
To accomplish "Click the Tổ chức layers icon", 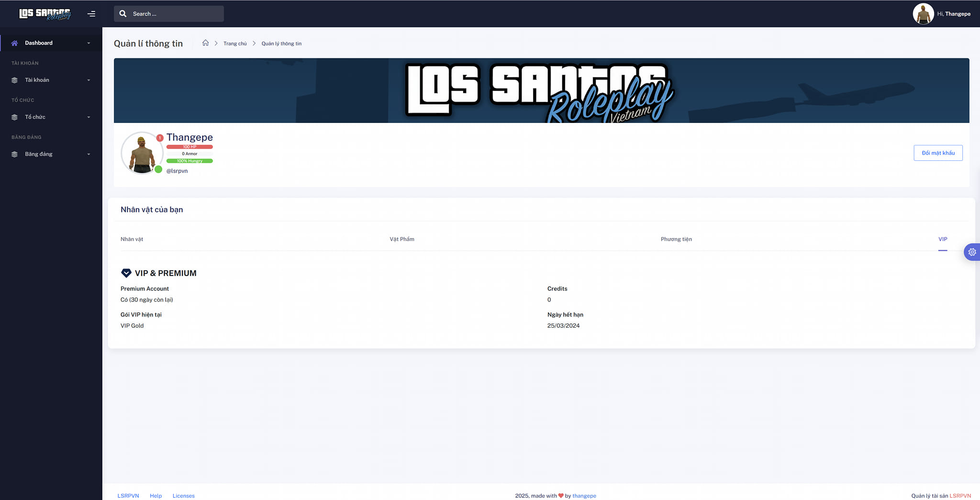I will 14,117.
